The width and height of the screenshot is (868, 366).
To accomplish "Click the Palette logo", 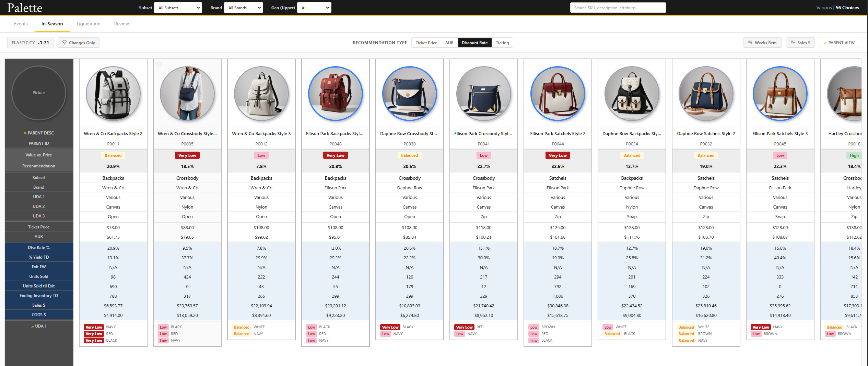I will (25, 8).
